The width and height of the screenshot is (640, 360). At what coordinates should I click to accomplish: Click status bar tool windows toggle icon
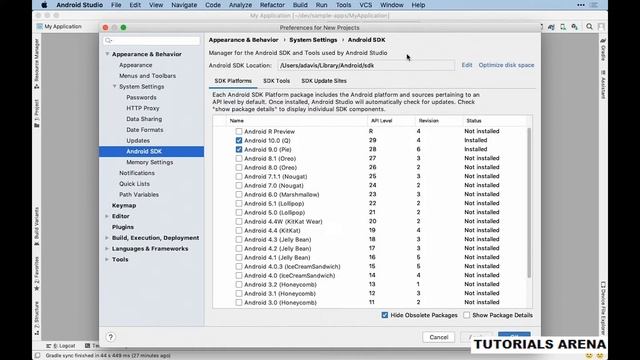38,356
